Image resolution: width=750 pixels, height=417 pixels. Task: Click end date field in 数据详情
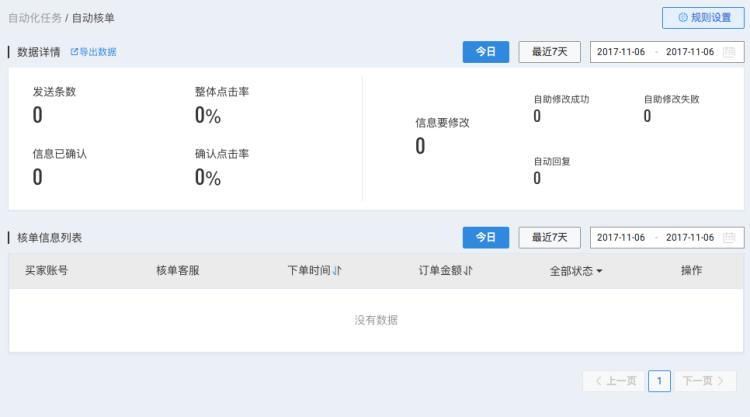690,52
